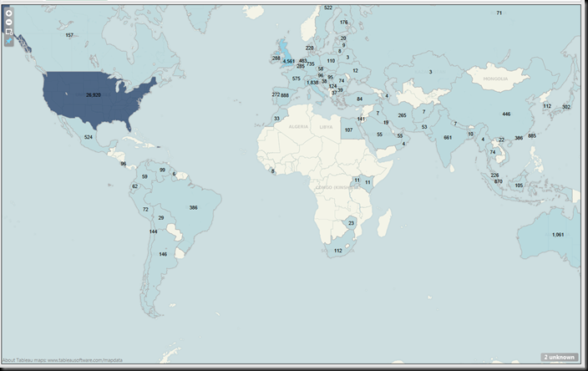Select Argentina labeled 146
The width and height of the screenshot is (588, 371).
(x=163, y=254)
